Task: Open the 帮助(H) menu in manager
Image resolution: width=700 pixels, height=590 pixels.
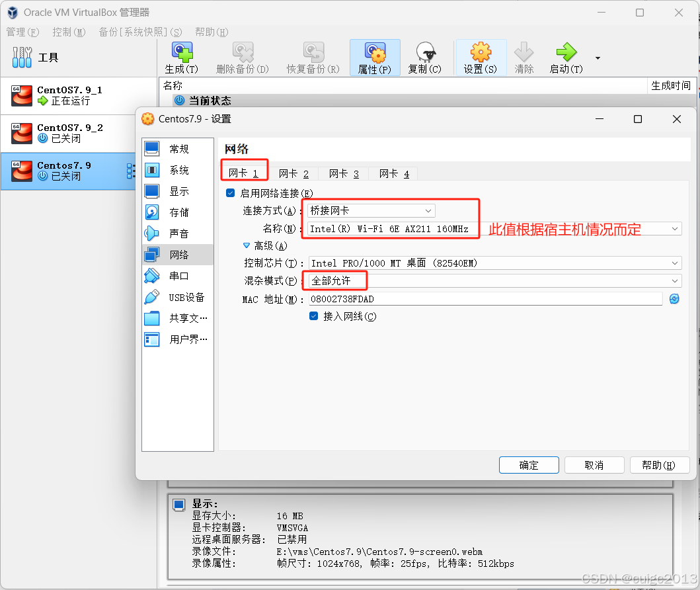Action: pyautogui.click(x=211, y=32)
